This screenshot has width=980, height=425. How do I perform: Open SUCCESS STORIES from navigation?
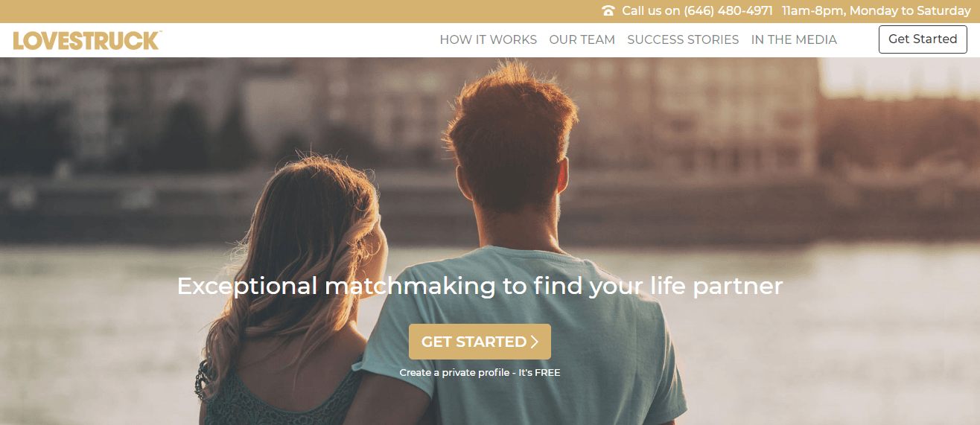point(683,39)
